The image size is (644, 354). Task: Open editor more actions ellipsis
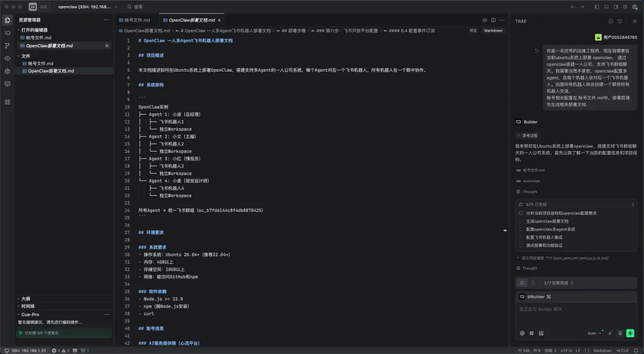502,20
